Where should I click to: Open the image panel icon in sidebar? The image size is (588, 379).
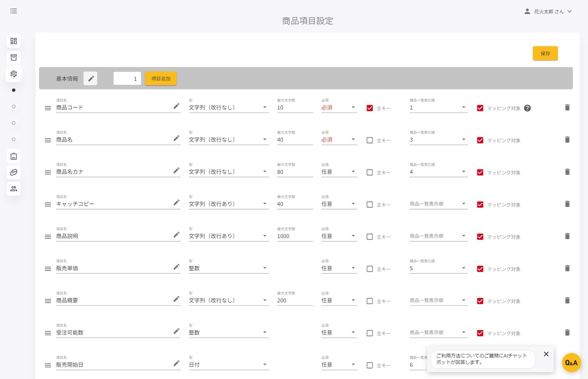coord(13,156)
